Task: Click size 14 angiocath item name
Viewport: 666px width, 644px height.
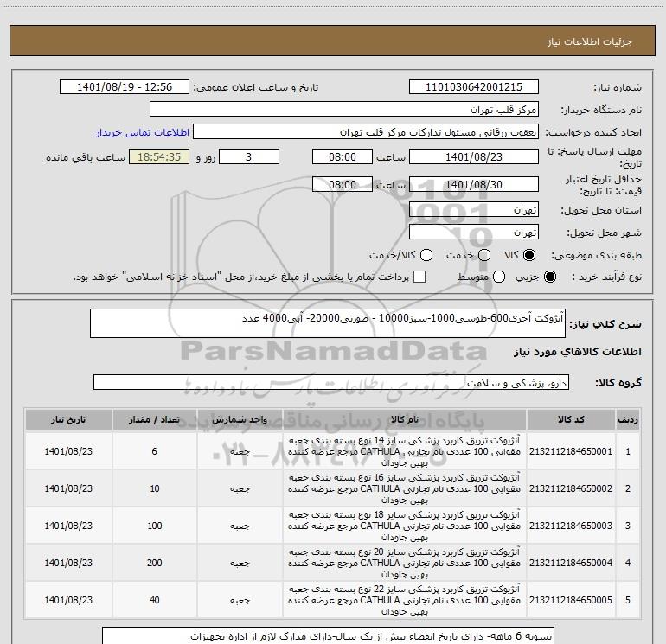Action: click(x=405, y=451)
